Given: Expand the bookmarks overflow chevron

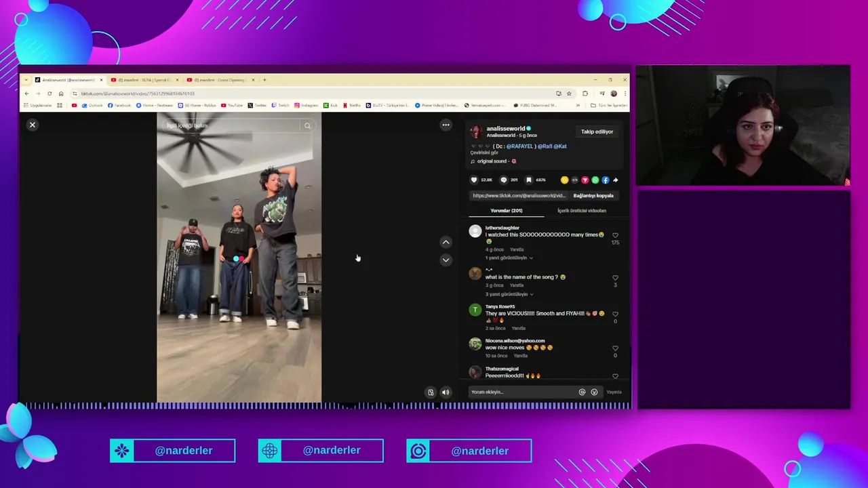Looking at the screenshot, I should coord(578,105).
